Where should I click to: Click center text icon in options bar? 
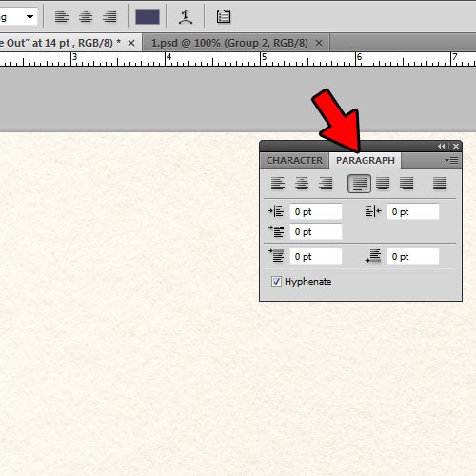[86, 16]
